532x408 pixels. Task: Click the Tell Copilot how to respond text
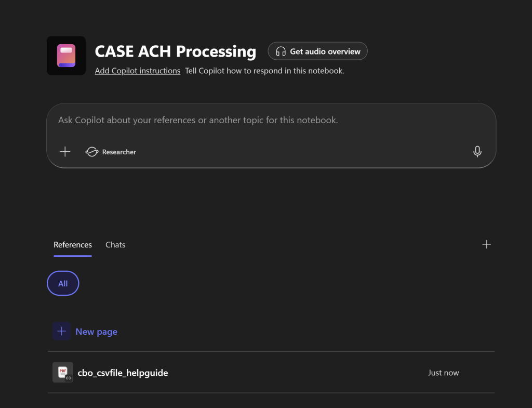264,71
